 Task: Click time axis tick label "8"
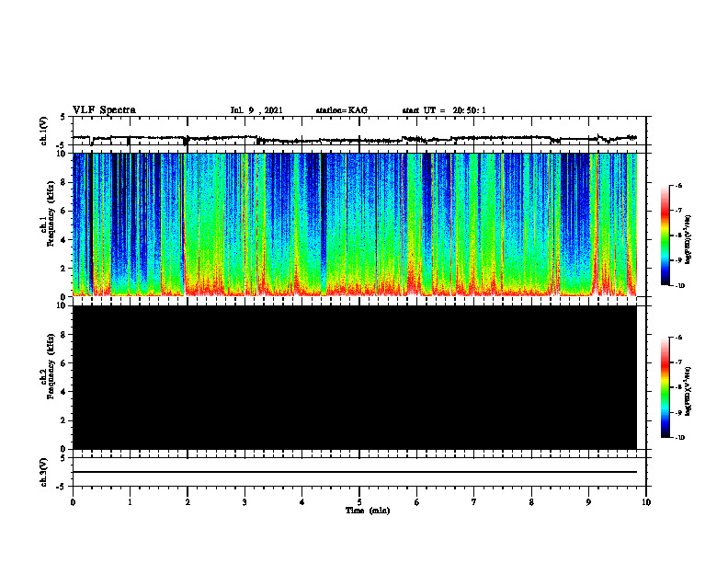[x=531, y=502]
